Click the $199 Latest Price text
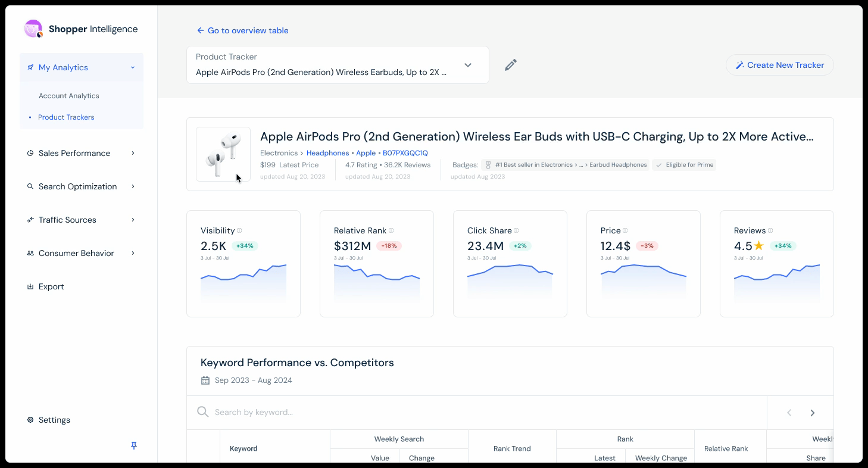The height and width of the screenshot is (468, 868). click(289, 165)
